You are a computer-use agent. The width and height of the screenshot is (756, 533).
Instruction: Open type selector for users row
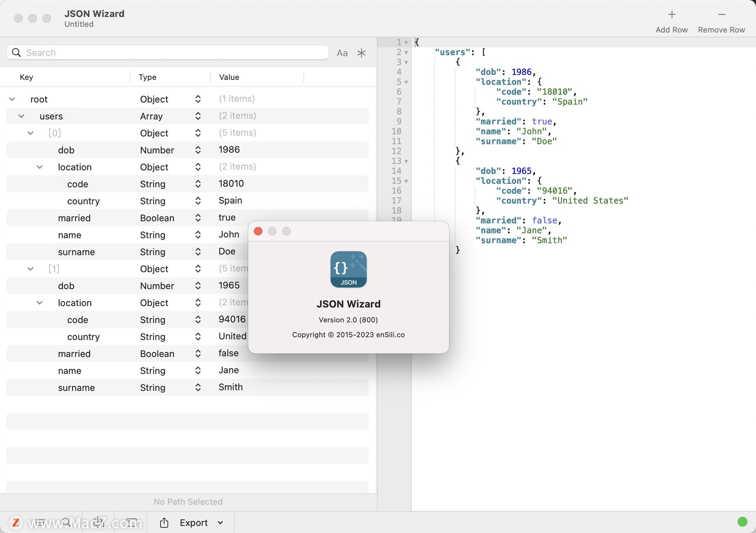(x=198, y=116)
